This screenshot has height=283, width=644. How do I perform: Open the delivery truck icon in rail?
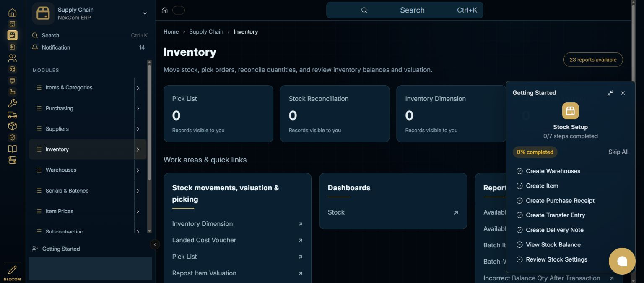pos(12,115)
